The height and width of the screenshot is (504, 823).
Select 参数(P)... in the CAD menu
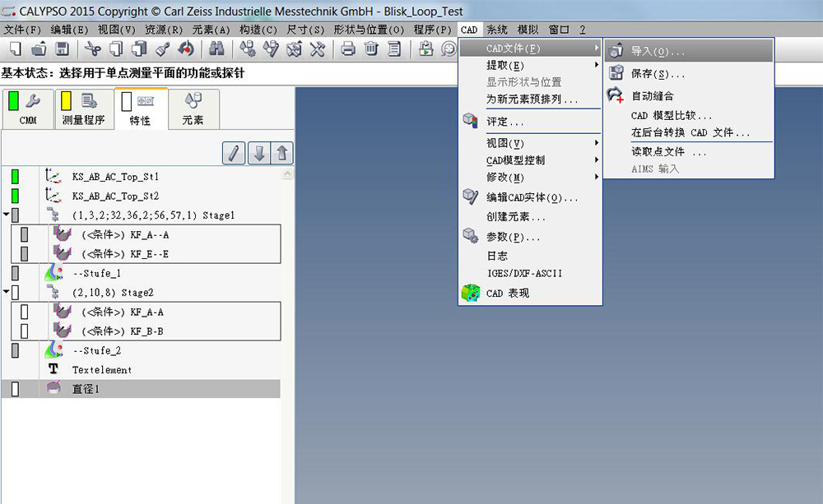530,237
